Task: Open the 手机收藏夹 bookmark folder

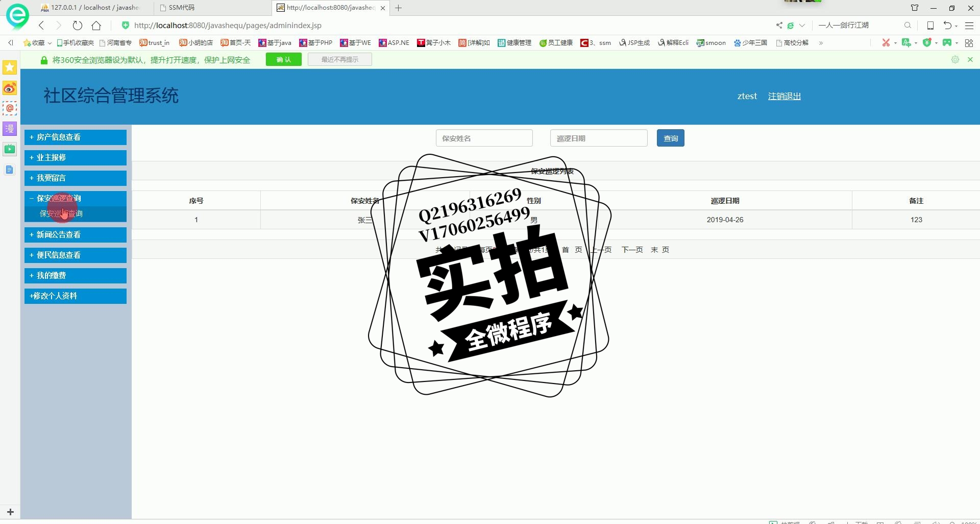Action: point(75,43)
